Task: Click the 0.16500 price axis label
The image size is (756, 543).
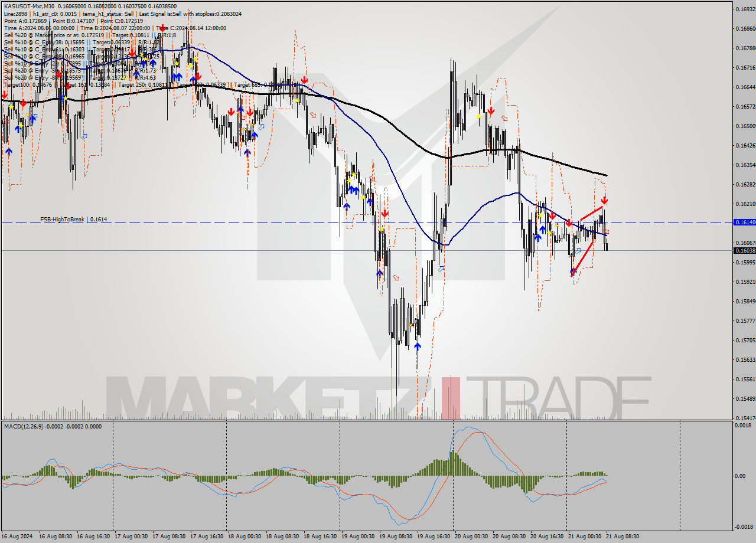Action: 745,126
